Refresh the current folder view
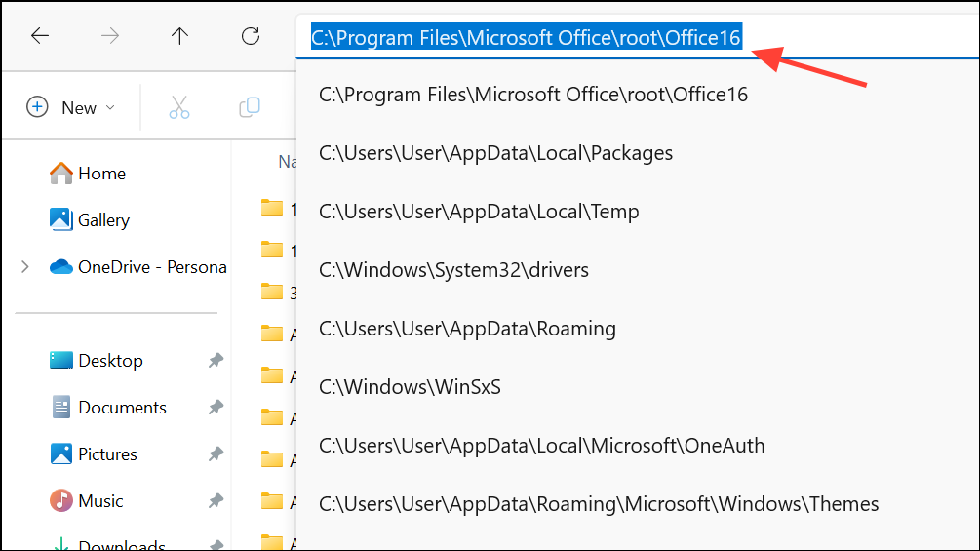The width and height of the screenshot is (980, 551). 251,36
